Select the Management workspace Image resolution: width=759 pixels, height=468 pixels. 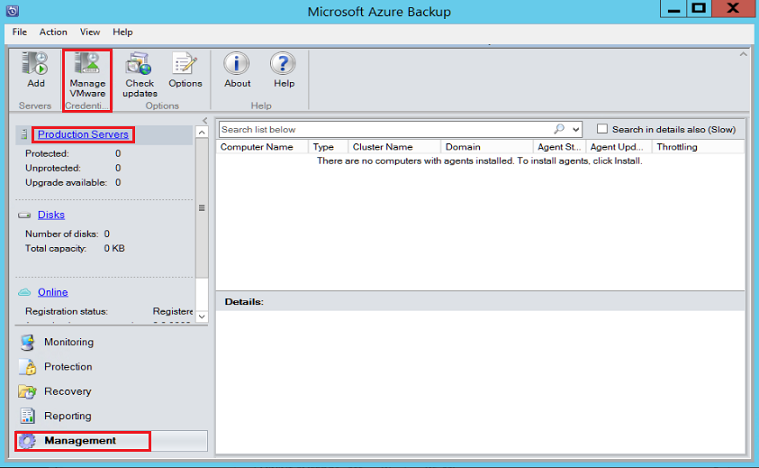pyautogui.click(x=111, y=441)
